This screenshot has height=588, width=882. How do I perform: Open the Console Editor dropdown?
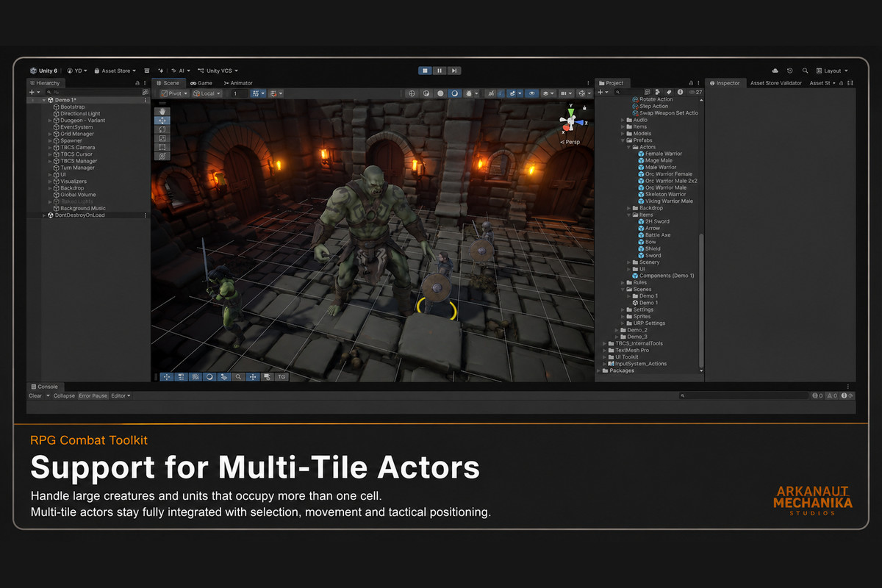click(121, 395)
